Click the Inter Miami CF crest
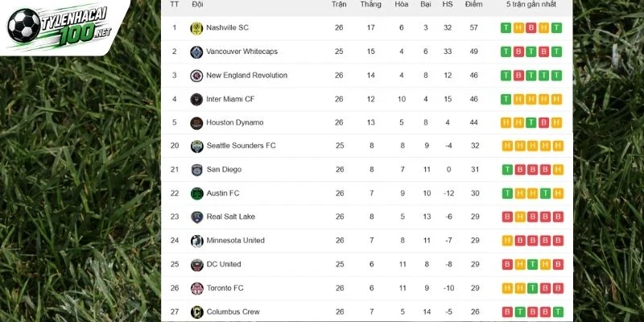 (x=196, y=99)
